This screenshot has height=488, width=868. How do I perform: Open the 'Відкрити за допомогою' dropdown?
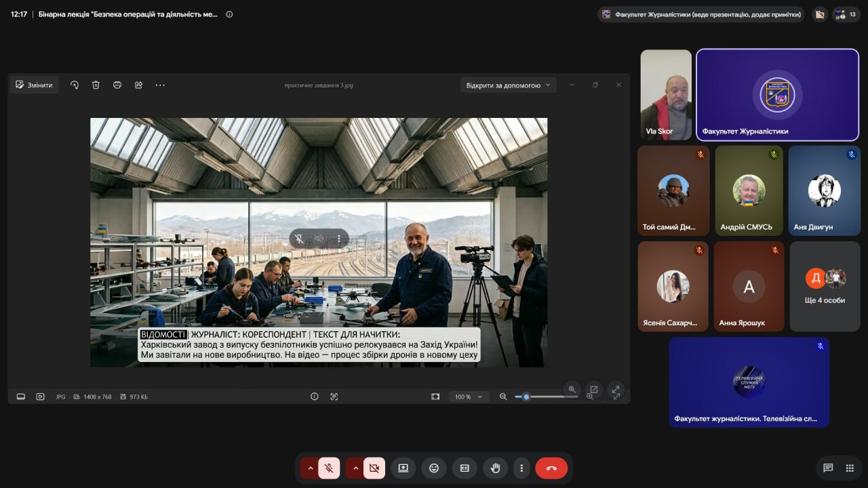point(509,85)
